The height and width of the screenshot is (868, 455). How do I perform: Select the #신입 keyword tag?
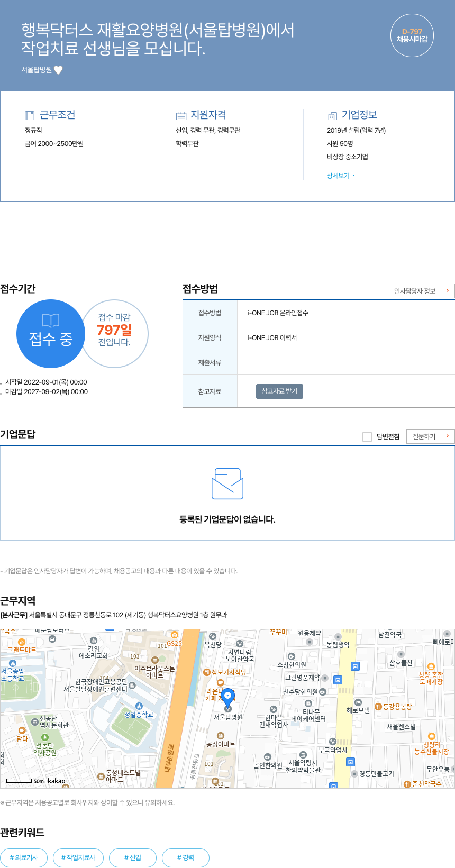coord(133,857)
